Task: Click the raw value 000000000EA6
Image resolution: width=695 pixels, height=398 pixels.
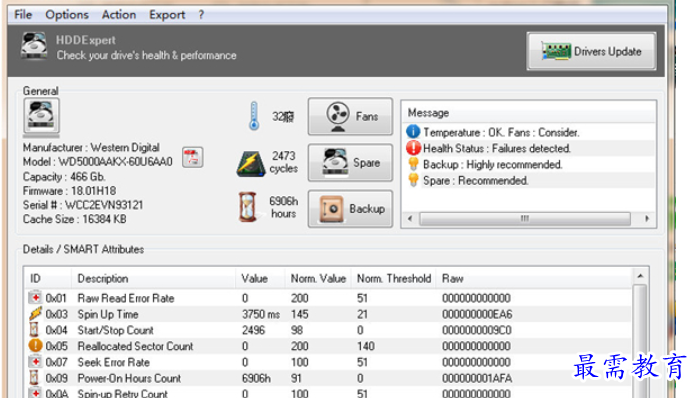Action: (477, 314)
